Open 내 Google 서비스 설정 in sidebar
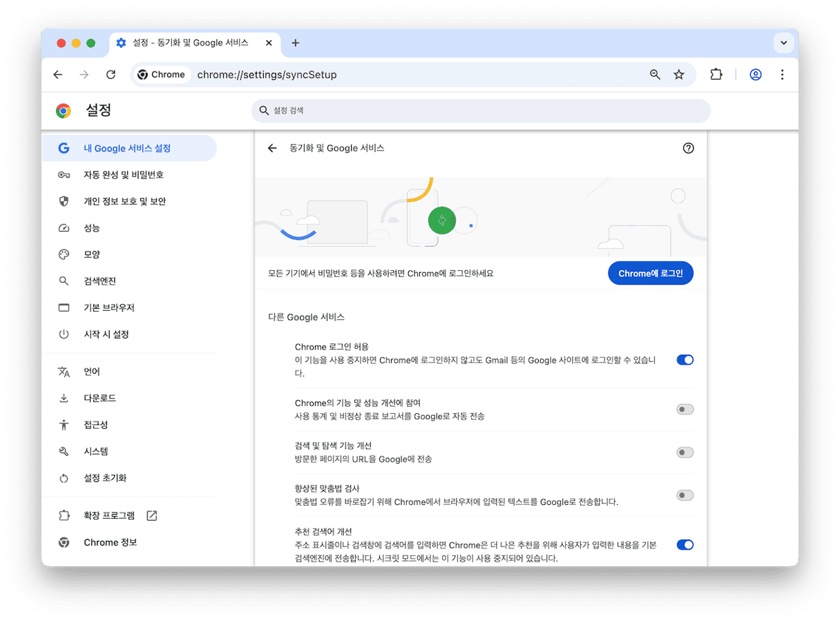This screenshot has width=840, height=621. 129,149
